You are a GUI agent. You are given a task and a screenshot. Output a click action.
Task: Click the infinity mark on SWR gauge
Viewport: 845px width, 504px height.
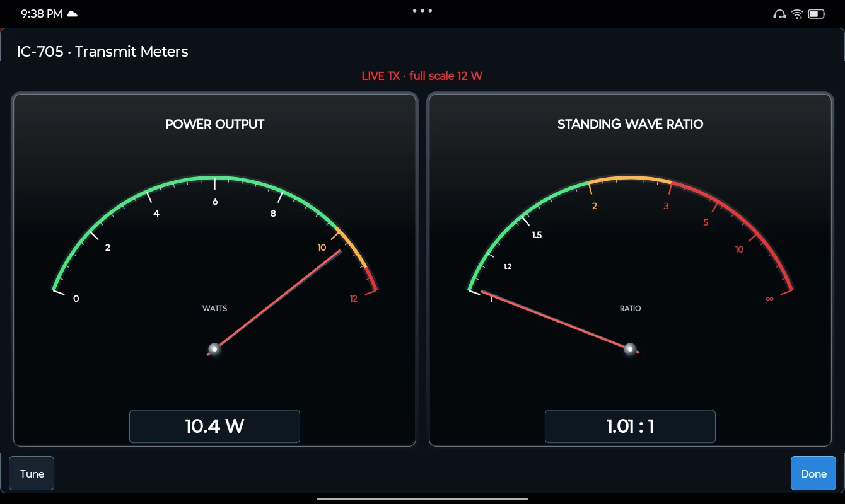tap(769, 299)
